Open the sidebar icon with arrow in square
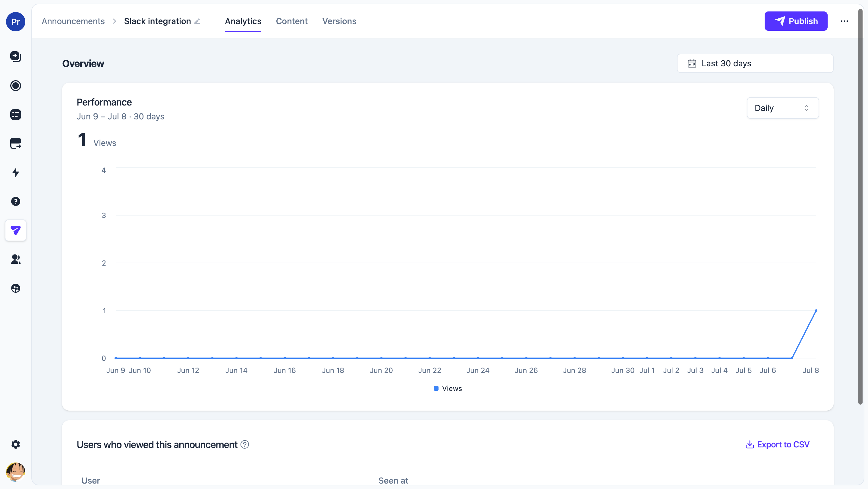This screenshot has width=868, height=489. (15, 56)
